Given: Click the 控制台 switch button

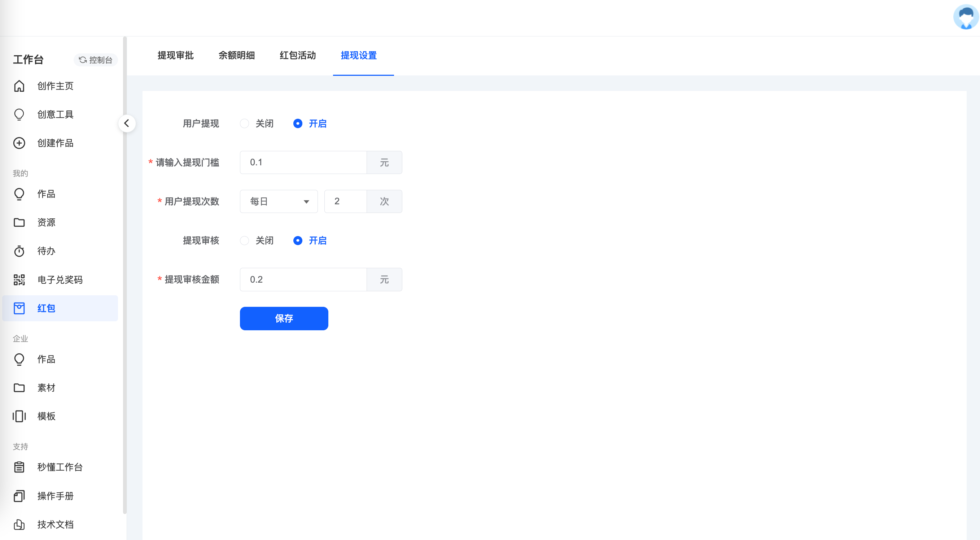Looking at the screenshot, I should tap(96, 60).
